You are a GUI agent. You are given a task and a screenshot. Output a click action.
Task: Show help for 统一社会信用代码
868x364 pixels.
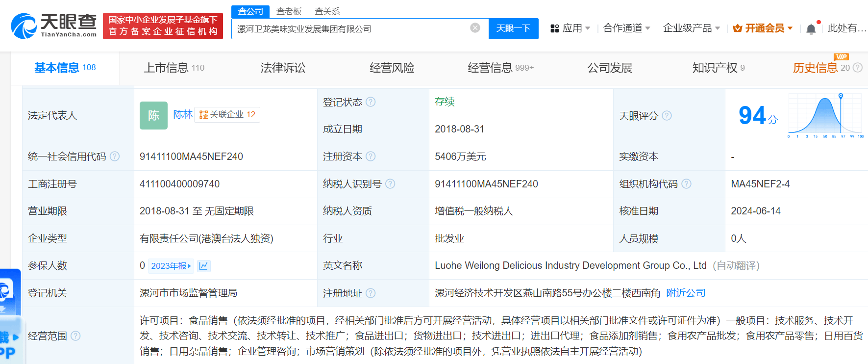click(x=115, y=156)
